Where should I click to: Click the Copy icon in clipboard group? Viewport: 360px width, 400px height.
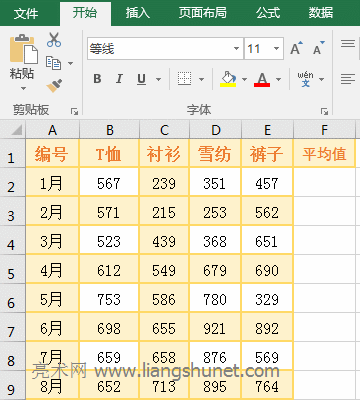(53, 63)
